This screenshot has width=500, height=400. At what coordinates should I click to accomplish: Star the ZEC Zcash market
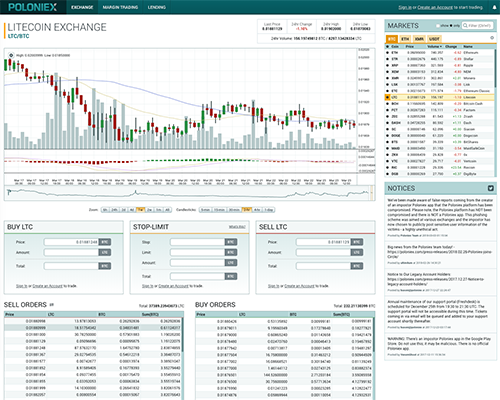[x=387, y=116]
